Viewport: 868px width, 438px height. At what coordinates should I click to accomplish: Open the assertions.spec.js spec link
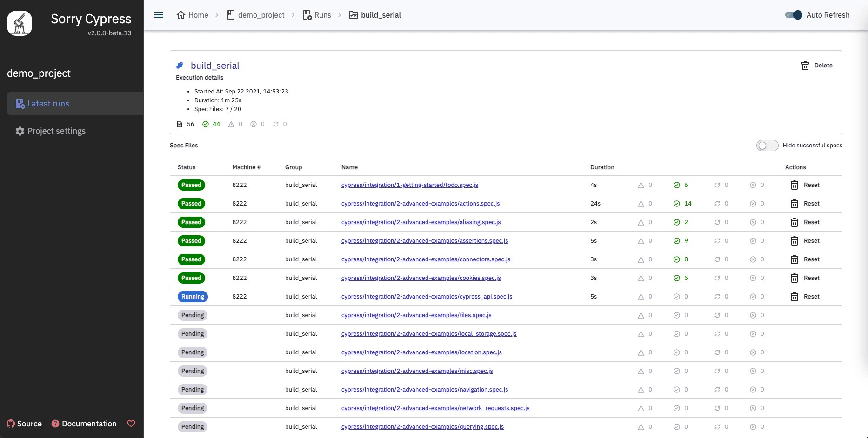click(425, 241)
